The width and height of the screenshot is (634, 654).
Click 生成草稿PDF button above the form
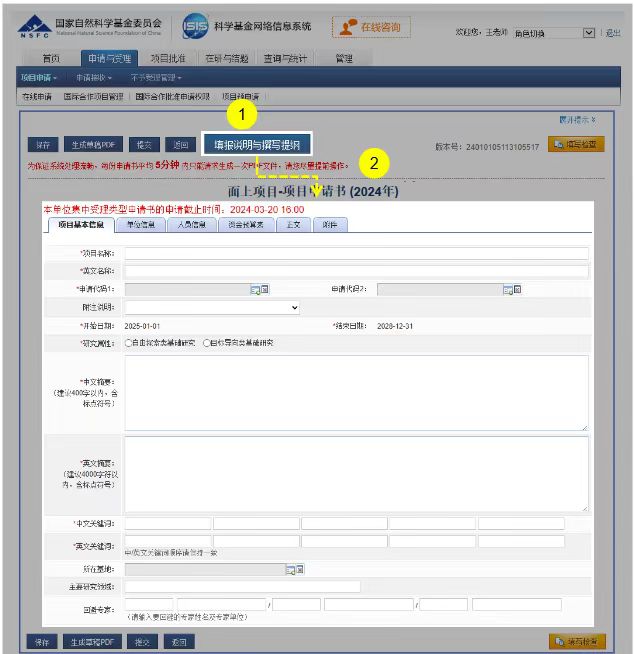click(93, 145)
